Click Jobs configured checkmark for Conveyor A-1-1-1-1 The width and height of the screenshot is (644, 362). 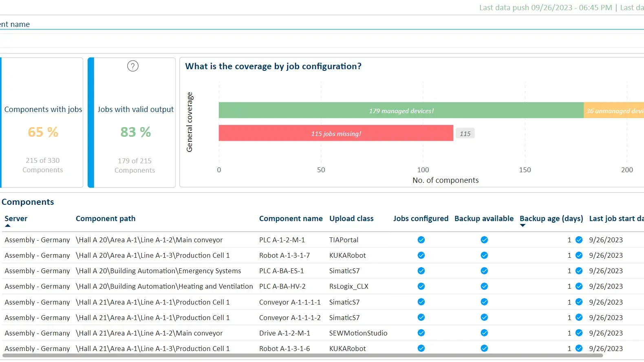coord(421,302)
